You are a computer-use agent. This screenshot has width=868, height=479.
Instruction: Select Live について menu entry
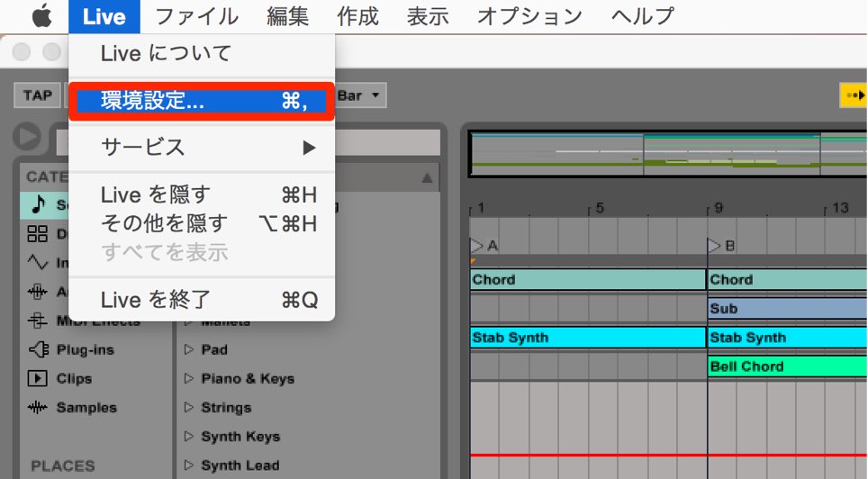202,54
